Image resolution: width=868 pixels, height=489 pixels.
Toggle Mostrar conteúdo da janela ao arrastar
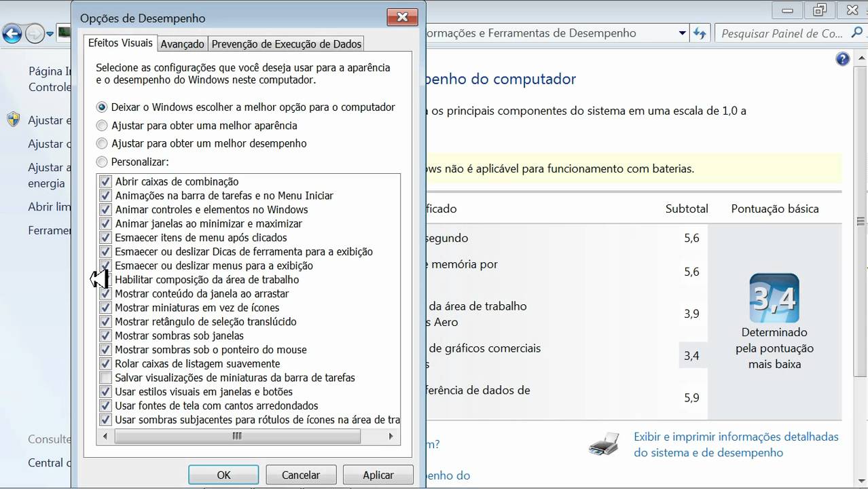tap(105, 293)
